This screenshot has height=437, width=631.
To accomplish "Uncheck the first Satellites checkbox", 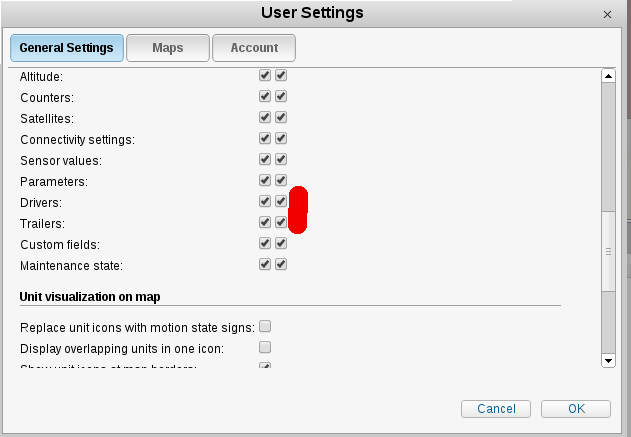I will point(265,118).
